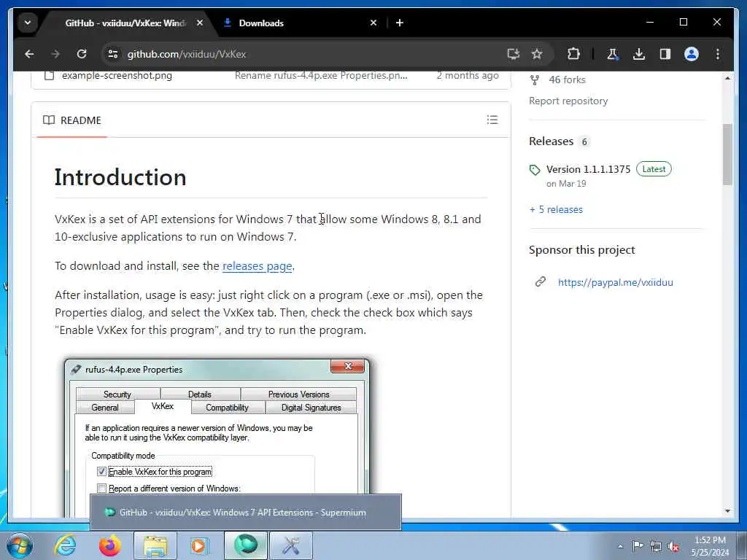Open the profile avatar icon
This screenshot has height=560, width=747.
pyautogui.click(x=692, y=54)
